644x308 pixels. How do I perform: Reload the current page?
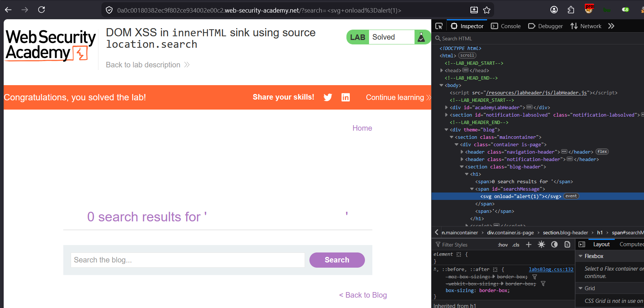coord(41,10)
